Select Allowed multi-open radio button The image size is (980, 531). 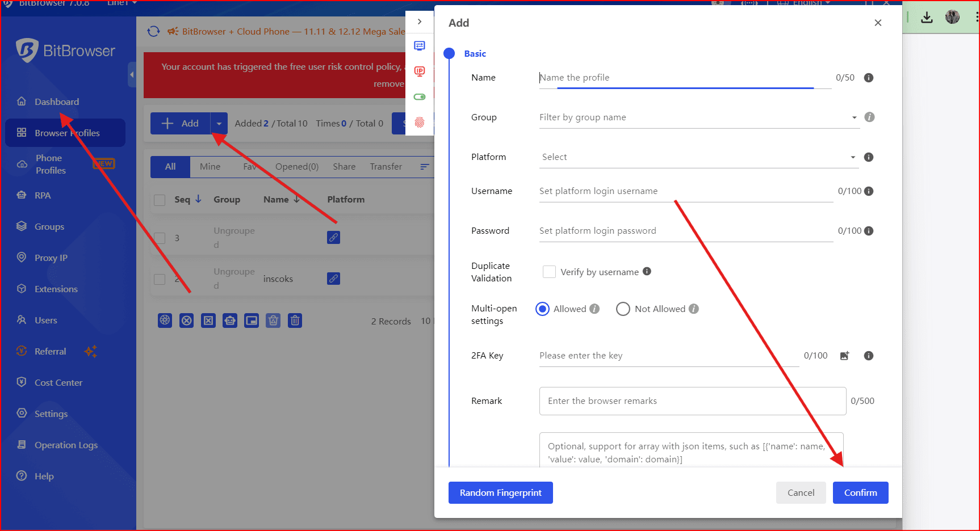542,309
